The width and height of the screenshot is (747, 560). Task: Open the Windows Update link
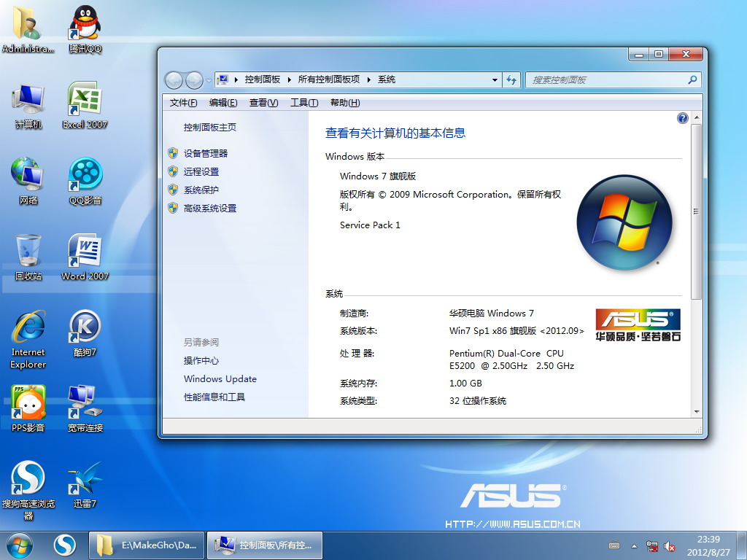click(220, 378)
